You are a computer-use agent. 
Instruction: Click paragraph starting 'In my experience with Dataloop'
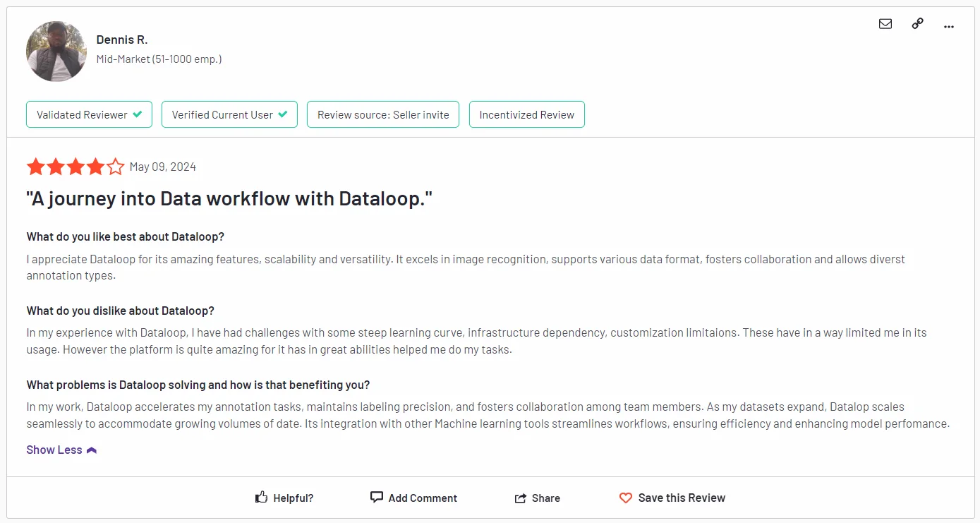[476, 341]
